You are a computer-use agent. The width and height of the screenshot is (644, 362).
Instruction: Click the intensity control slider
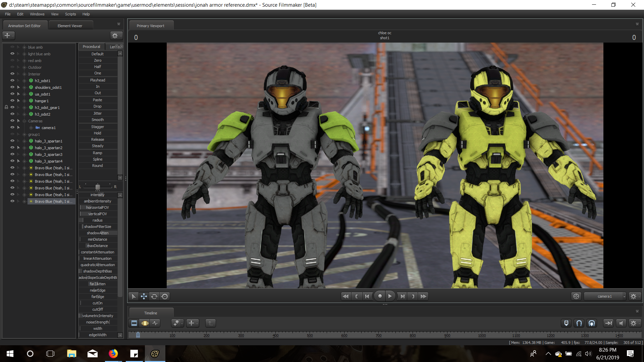(x=98, y=195)
